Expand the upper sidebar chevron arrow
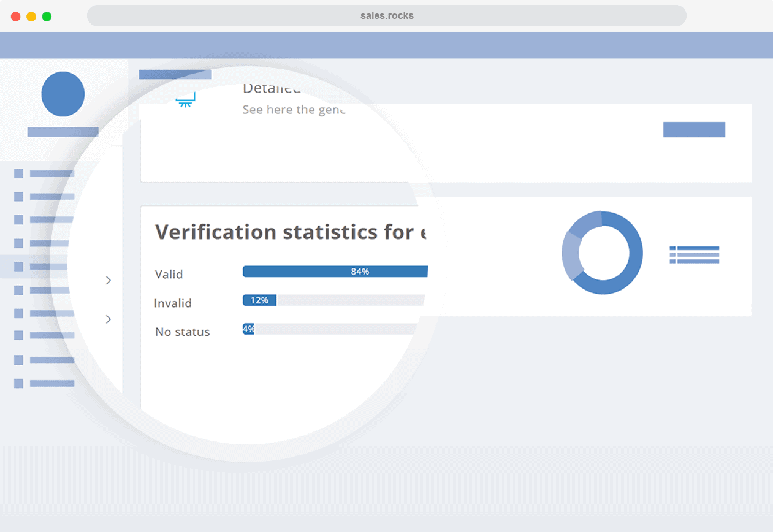The width and height of the screenshot is (773, 532). pyautogui.click(x=109, y=280)
